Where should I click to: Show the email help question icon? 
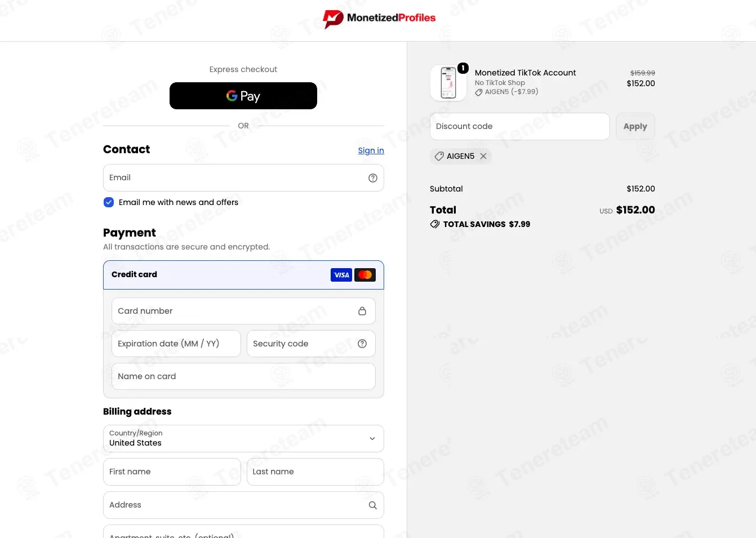373,178
